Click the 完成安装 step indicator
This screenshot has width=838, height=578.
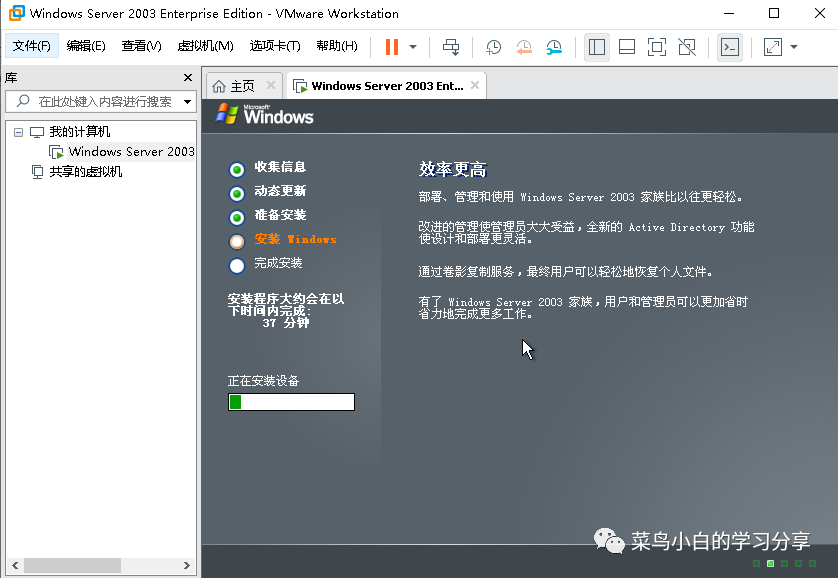237,265
